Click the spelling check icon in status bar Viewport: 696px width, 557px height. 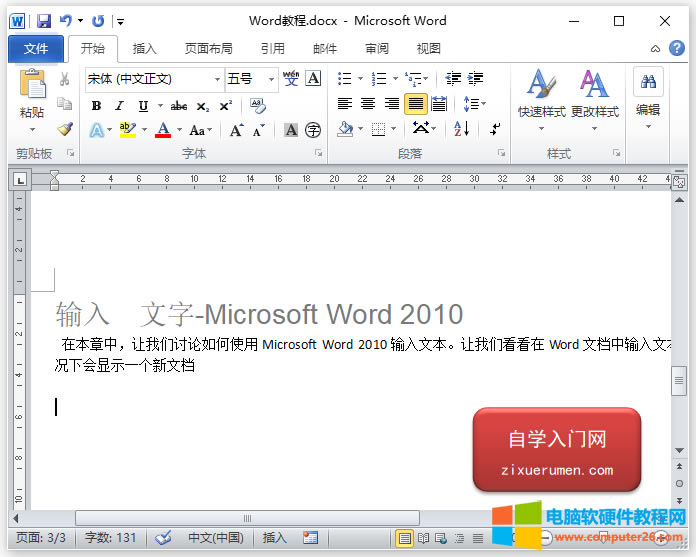tap(164, 538)
